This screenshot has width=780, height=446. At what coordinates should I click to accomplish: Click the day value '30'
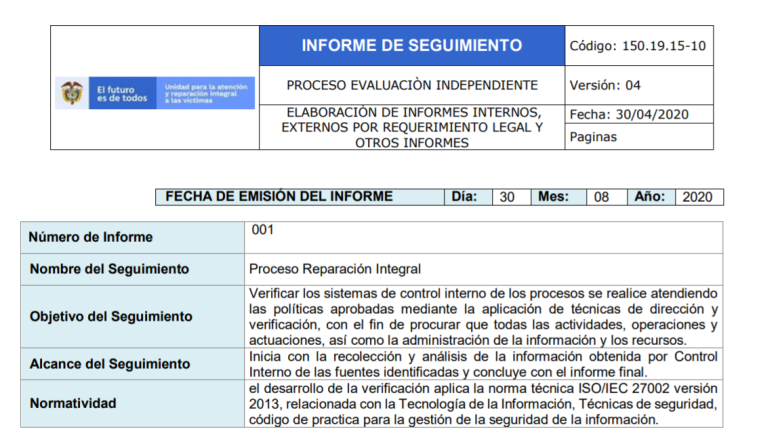507,197
